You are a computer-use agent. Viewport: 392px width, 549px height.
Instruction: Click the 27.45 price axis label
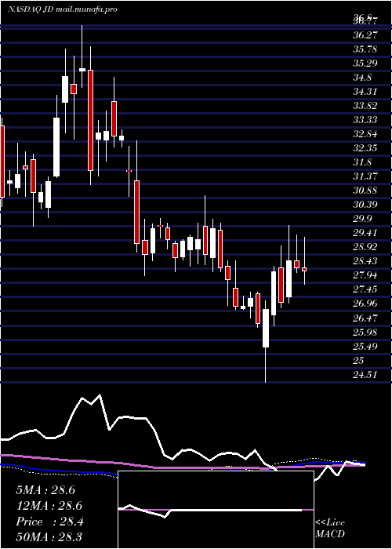point(365,289)
